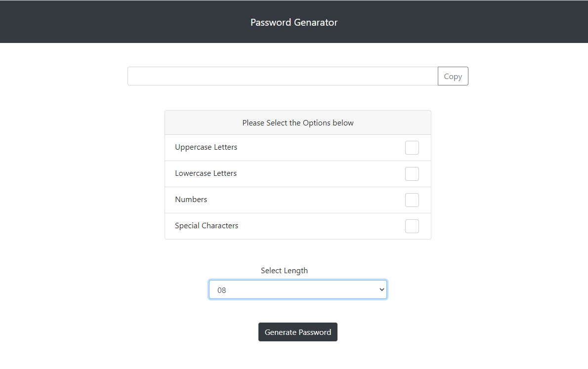588x369 pixels.
Task: Click the Special Characters label text
Action: pyautogui.click(x=207, y=226)
